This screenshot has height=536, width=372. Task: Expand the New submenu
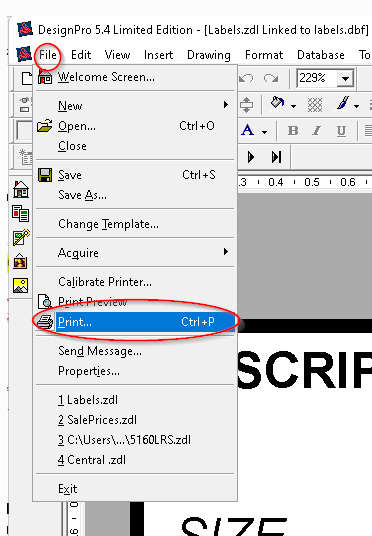click(x=135, y=105)
